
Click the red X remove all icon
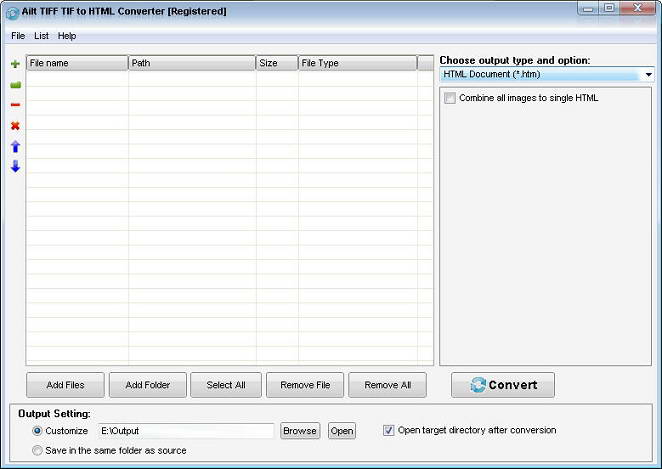[15, 125]
